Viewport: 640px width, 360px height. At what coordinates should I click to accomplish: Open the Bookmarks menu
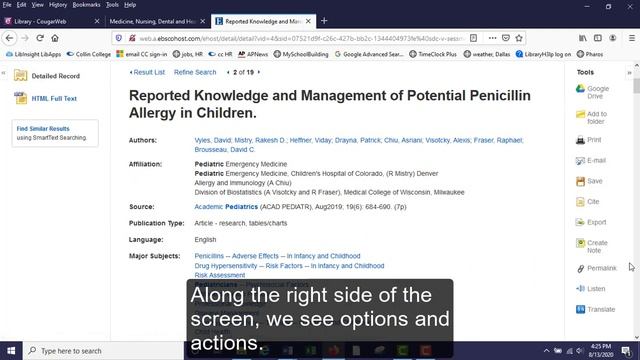point(86,5)
